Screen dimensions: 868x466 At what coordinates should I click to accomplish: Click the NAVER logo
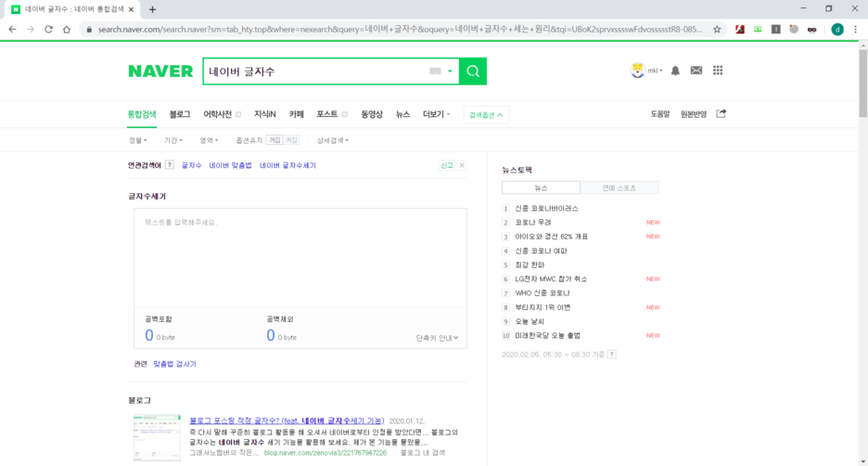coord(160,71)
